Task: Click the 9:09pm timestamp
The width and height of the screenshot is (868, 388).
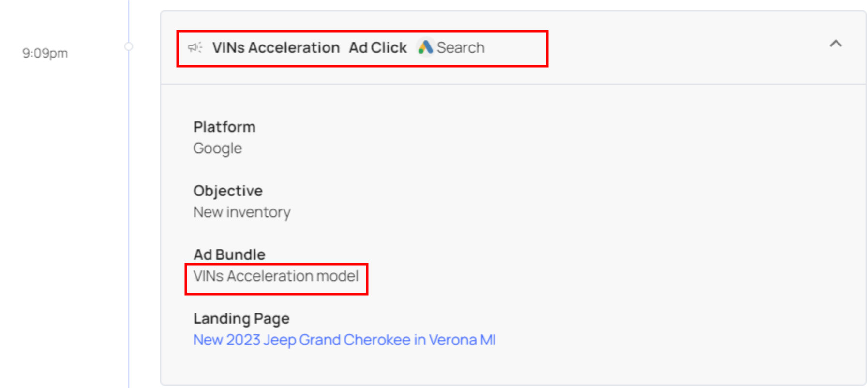Action: point(45,53)
